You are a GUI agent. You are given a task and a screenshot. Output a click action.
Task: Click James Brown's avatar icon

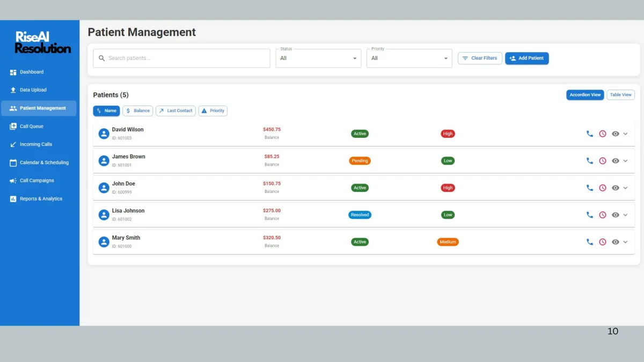coord(104,161)
